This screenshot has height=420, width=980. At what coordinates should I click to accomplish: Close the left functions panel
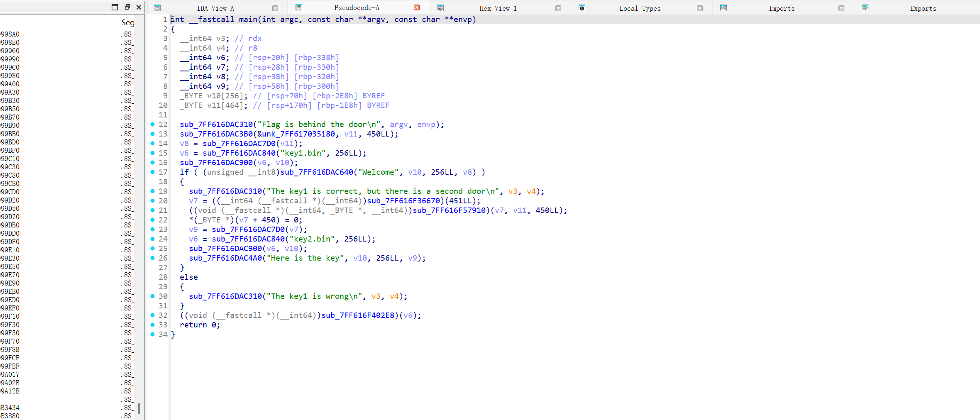(139, 7)
